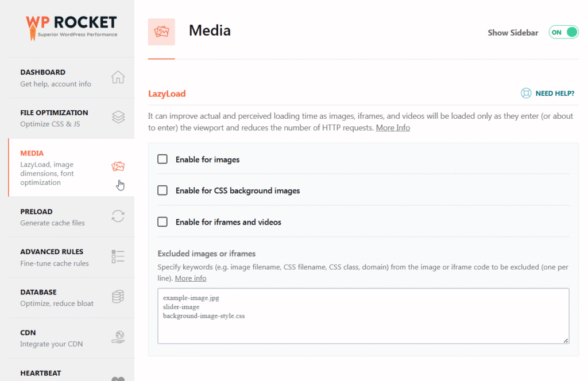Tick Enable for iframes and videos

tap(163, 222)
